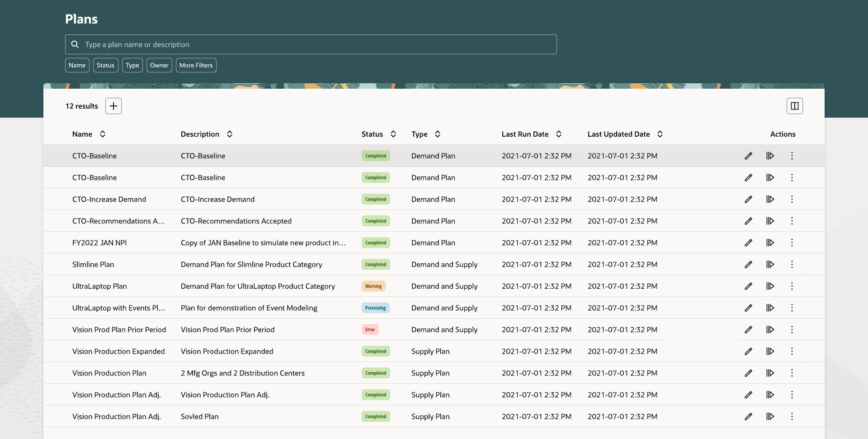Click the Processing status badge
The height and width of the screenshot is (439, 868).
[x=376, y=308]
